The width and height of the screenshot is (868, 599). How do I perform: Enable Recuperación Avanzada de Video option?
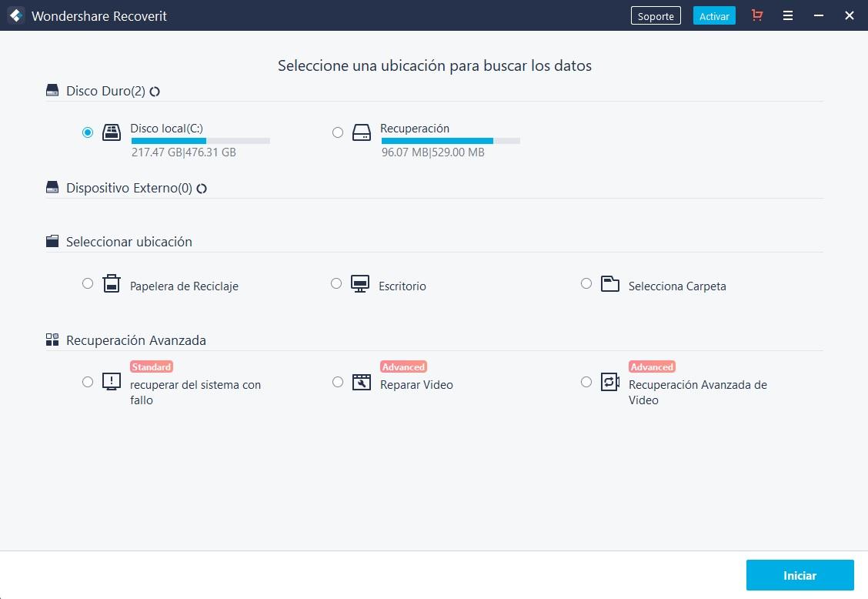click(x=586, y=382)
